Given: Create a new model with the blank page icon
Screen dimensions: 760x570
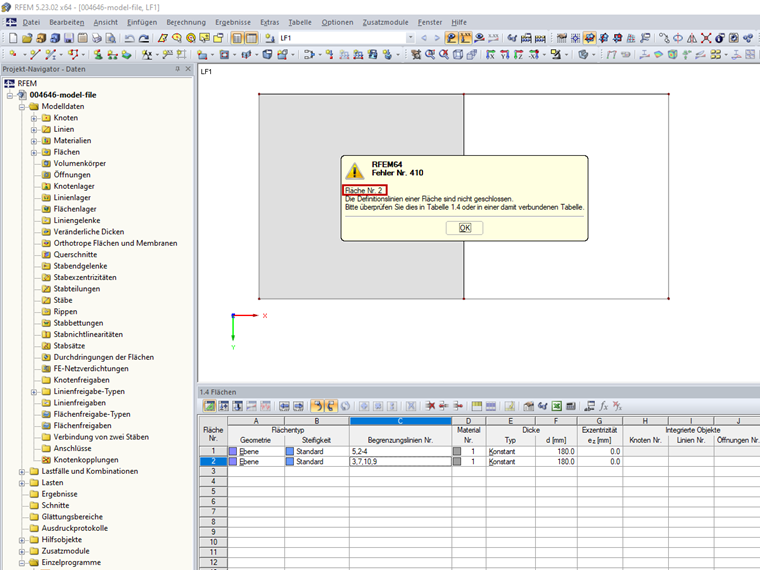Looking at the screenshot, I should (13, 38).
